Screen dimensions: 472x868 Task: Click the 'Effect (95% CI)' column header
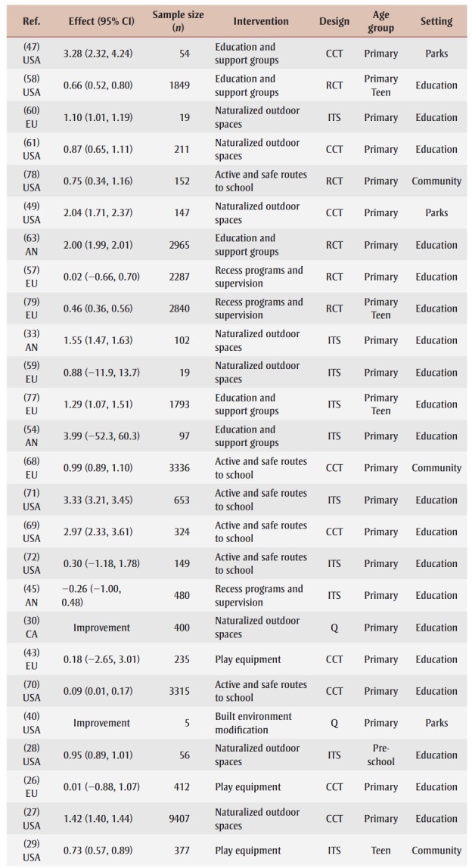coord(101,21)
